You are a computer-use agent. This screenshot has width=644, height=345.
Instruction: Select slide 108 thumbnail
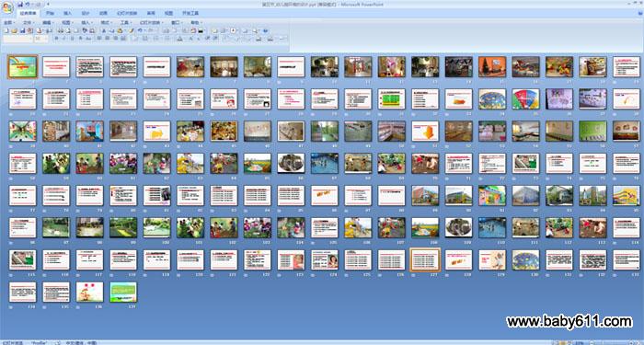point(425,227)
